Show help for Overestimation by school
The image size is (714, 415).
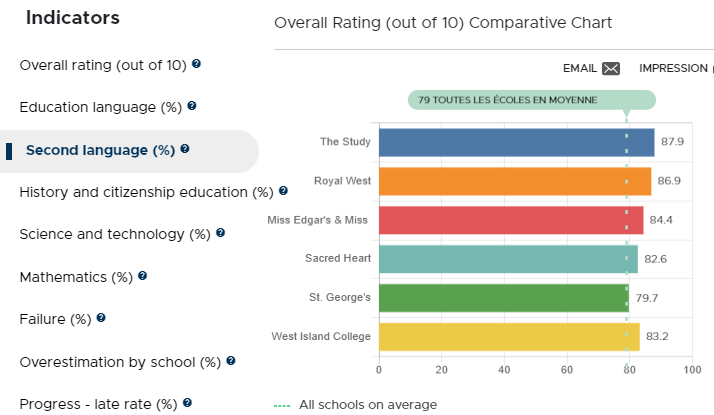pyautogui.click(x=231, y=361)
